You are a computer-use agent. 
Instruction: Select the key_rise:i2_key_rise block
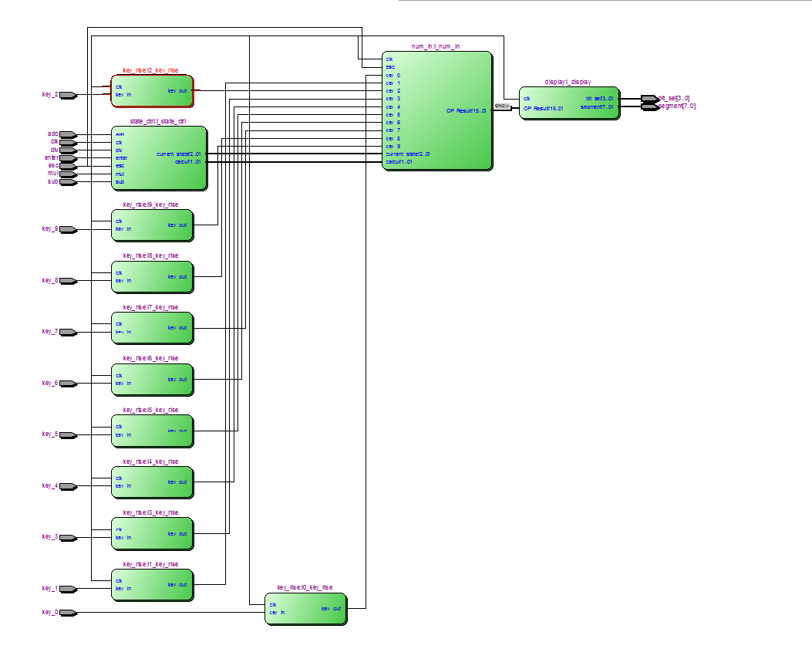pyautogui.click(x=152, y=90)
